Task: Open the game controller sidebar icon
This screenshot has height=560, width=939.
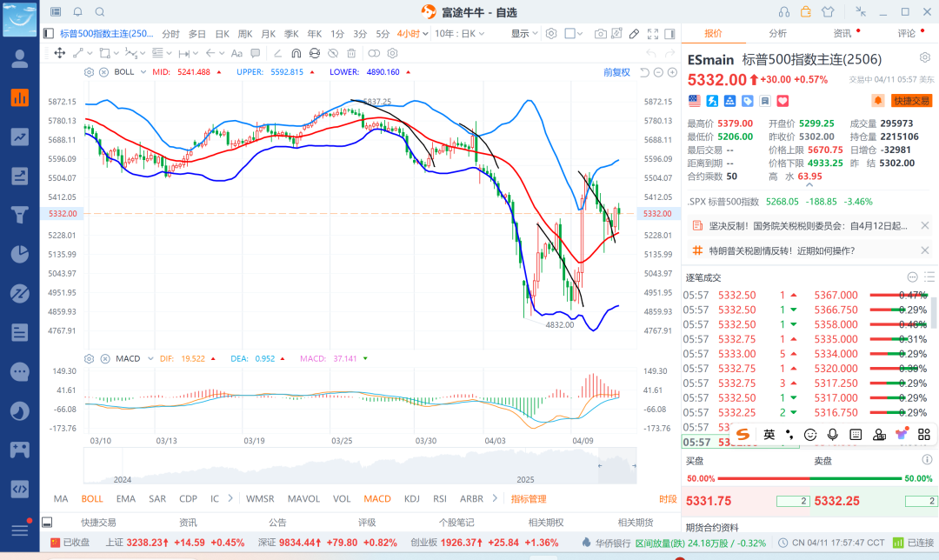Action: [x=20, y=450]
